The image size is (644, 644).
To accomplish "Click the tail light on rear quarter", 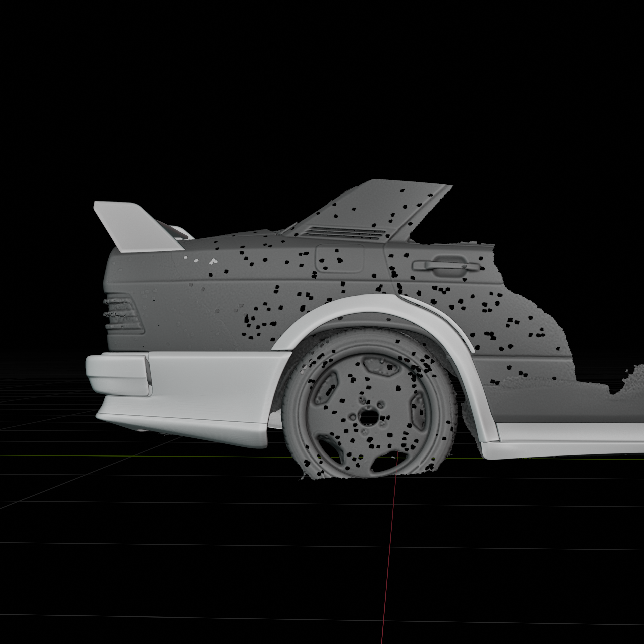I will pyautogui.click(x=123, y=314).
